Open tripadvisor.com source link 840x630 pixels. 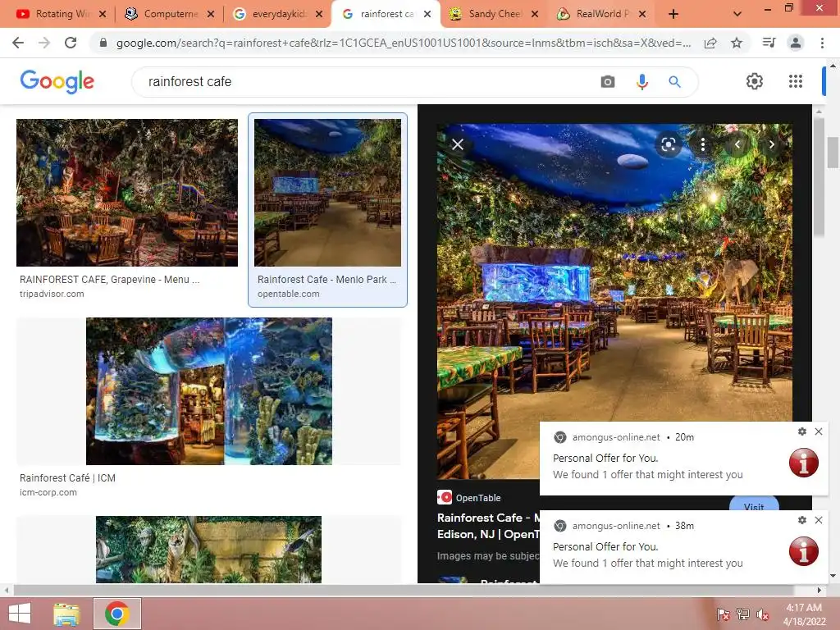coord(52,294)
